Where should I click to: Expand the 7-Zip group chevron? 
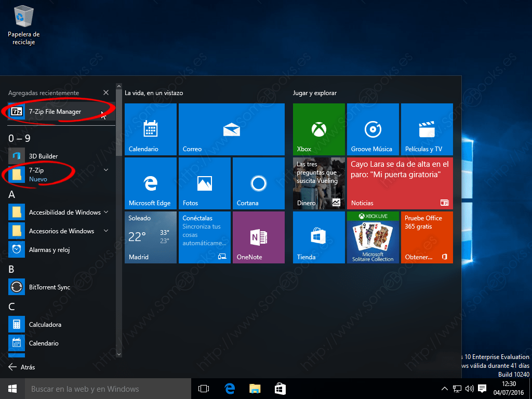[x=106, y=170]
